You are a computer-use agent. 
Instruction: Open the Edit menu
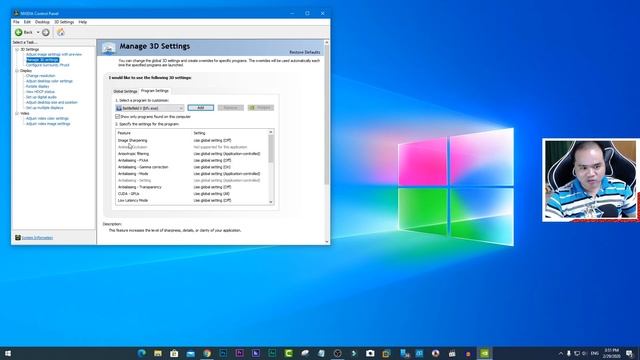[x=27, y=22]
